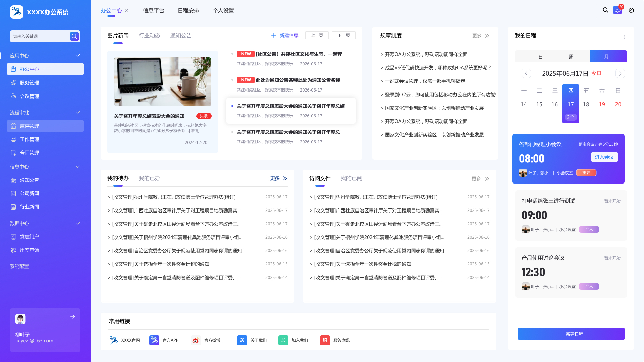The image size is (644, 362).
Task: Open the 官方APP link icon
Action: [x=154, y=340]
